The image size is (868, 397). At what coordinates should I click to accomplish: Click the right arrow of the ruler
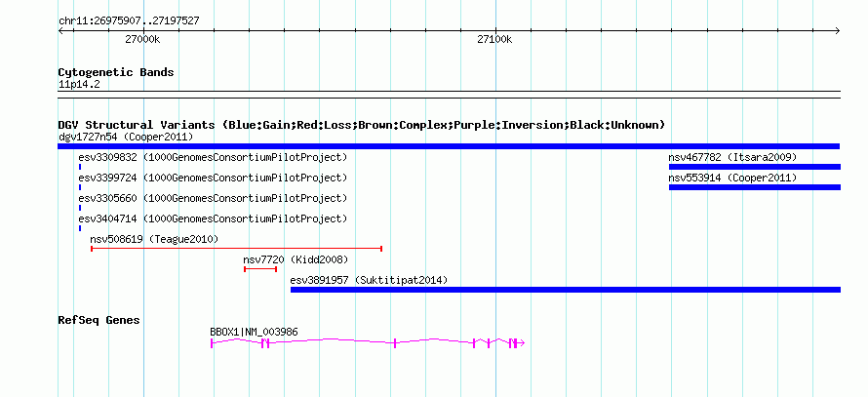pyautogui.click(x=838, y=31)
